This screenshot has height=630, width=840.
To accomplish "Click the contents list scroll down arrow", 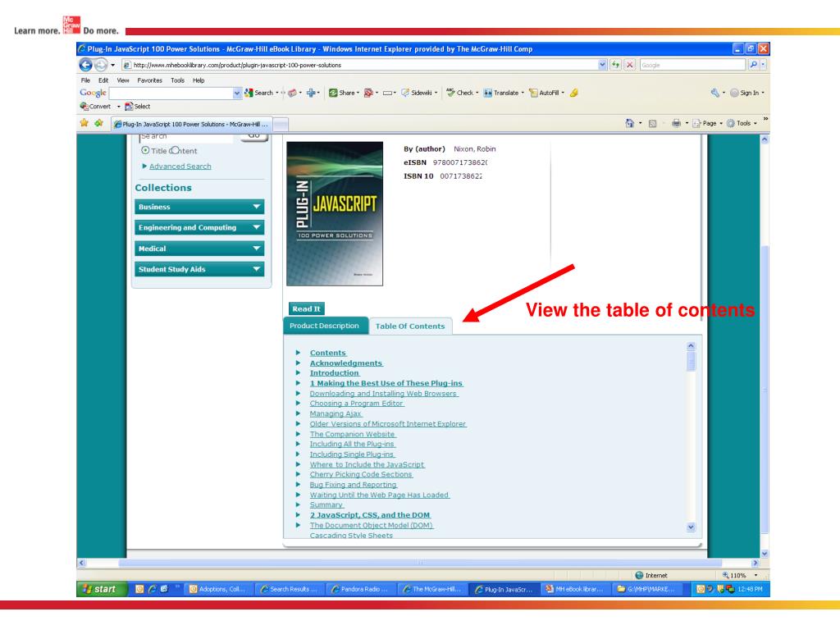I will coord(691,527).
